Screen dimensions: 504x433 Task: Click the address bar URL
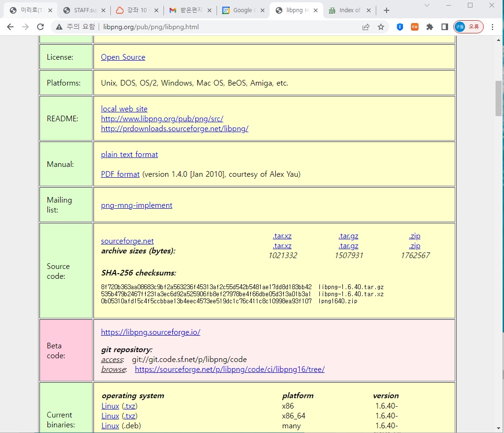coord(151,27)
